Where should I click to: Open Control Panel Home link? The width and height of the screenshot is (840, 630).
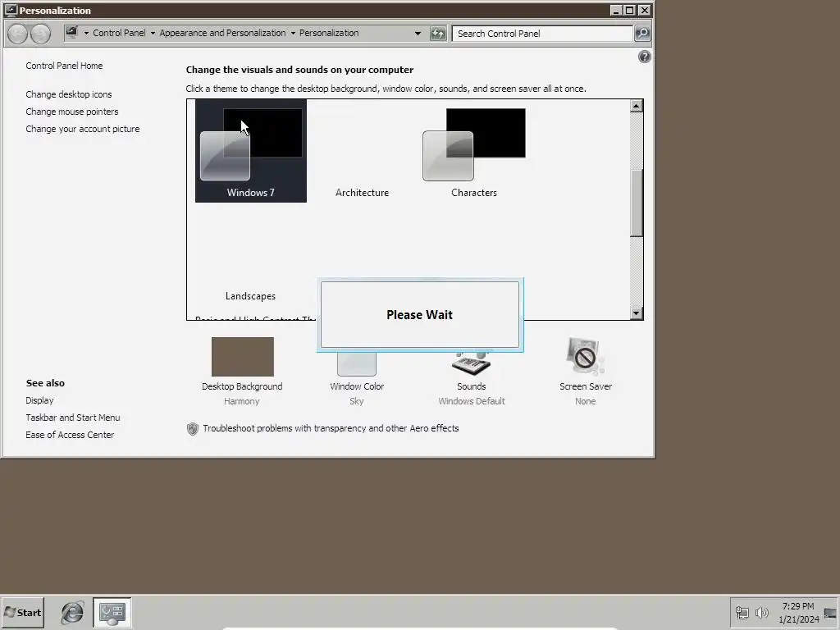(64, 66)
